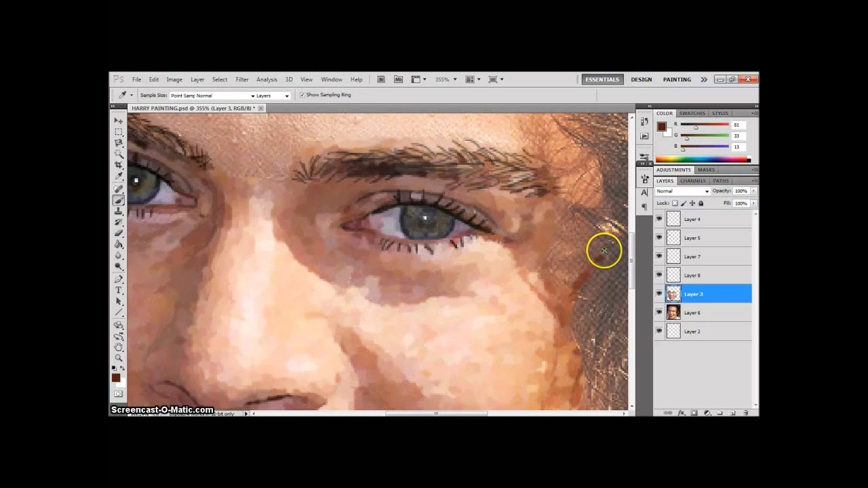Select the Lasso tool

[119, 143]
